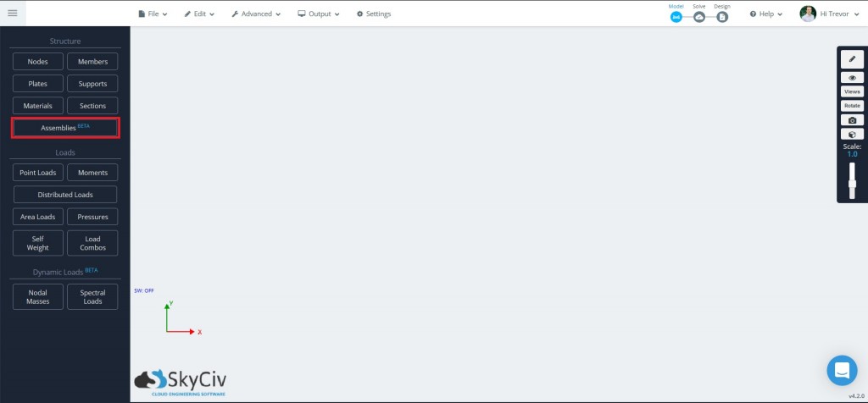Image resolution: width=868 pixels, height=403 pixels.
Task: Open the Advanced menu
Action: coord(257,14)
